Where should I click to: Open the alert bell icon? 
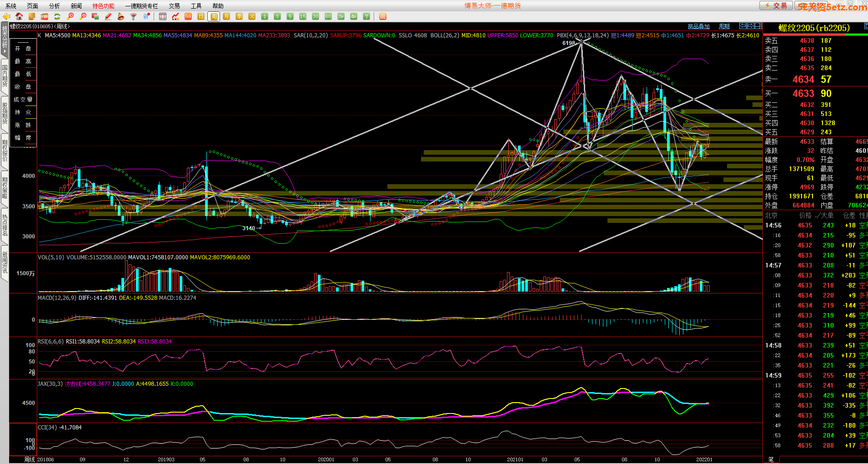(x=120, y=16)
